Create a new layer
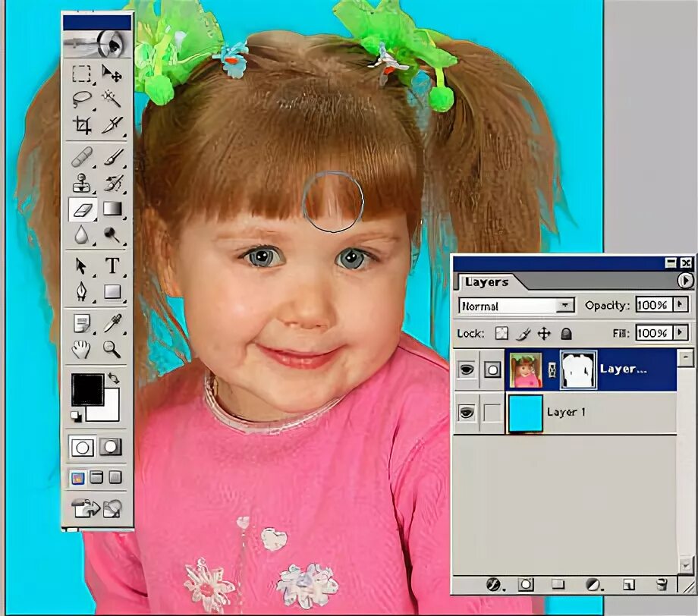 click(628, 584)
